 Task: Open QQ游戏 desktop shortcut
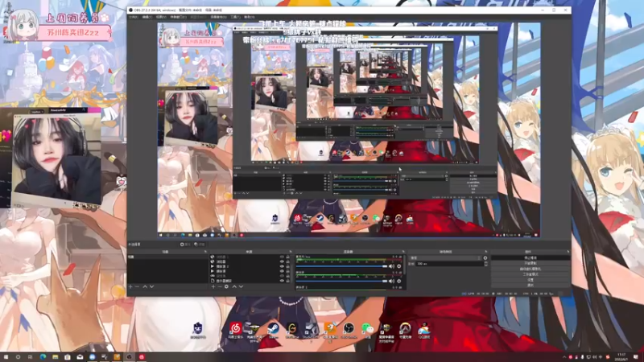(x=424, y=330)
